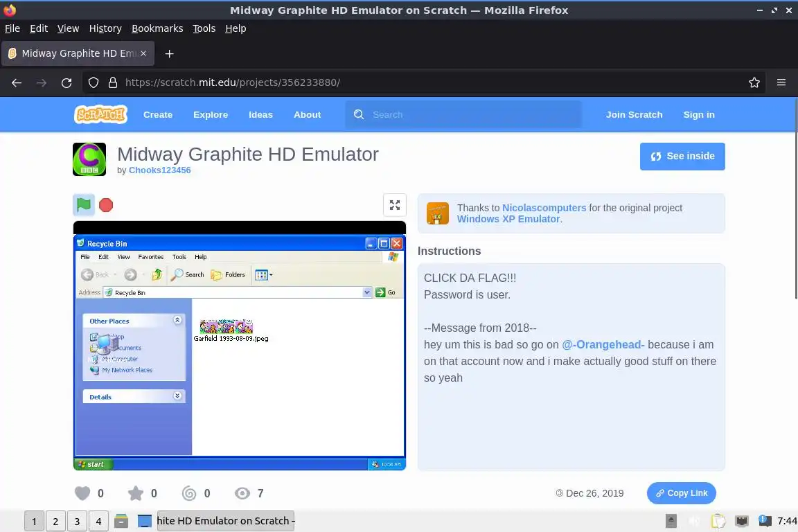Close the Midway Graphite HD Emulator tab
Viewport: 798px width, 532px height.
[143, 53]
